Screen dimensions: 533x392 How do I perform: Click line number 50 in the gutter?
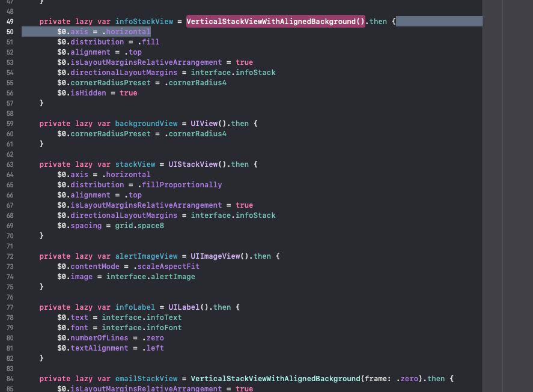click(10, 32)
